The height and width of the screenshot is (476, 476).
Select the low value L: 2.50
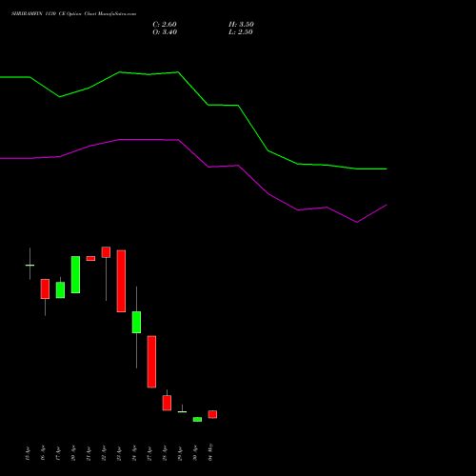tap(241, 32)
